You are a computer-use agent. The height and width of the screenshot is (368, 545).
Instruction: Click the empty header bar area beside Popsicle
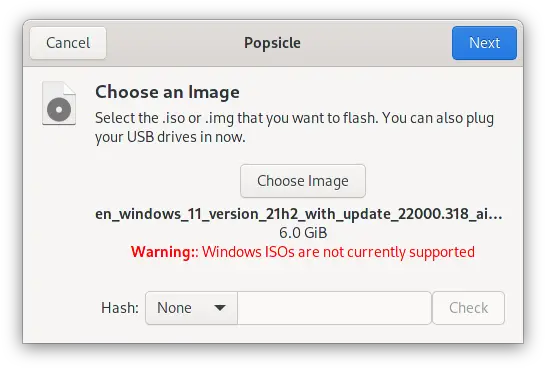(375, 43)
